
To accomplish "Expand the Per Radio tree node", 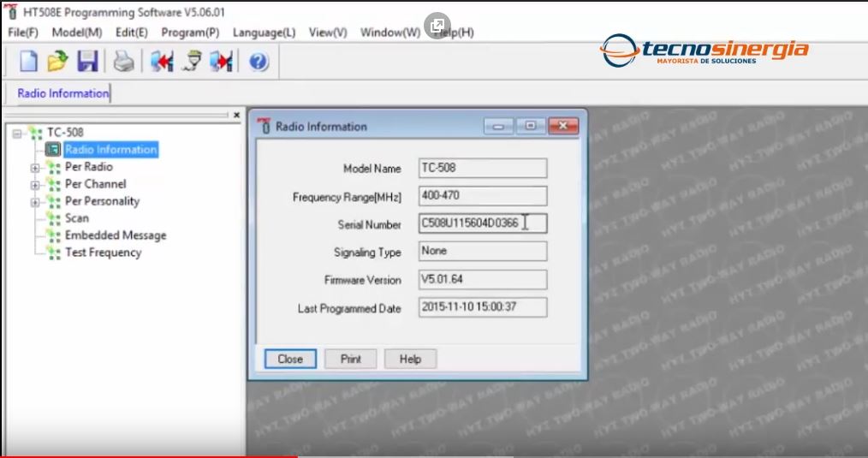I will point(35,168).
